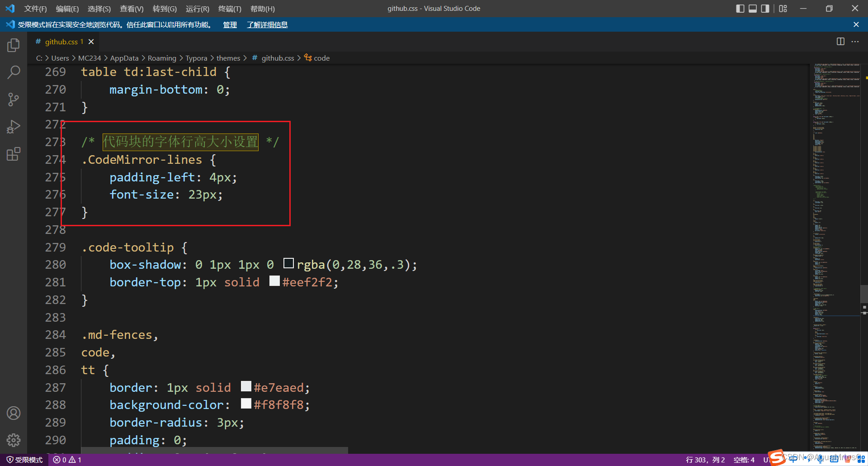The image size is (868, 466).
Task: Open the 运行(R) menu
Action: point(198,9)
